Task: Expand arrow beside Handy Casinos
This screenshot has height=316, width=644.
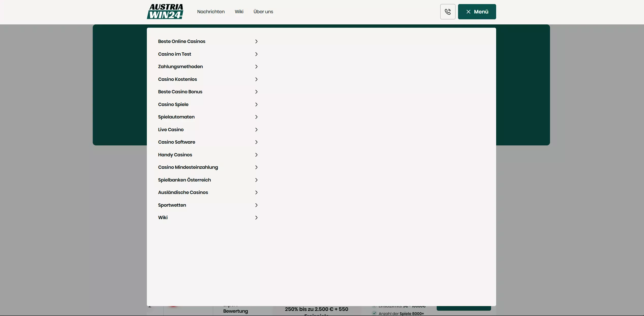Action: click(256, 155)
